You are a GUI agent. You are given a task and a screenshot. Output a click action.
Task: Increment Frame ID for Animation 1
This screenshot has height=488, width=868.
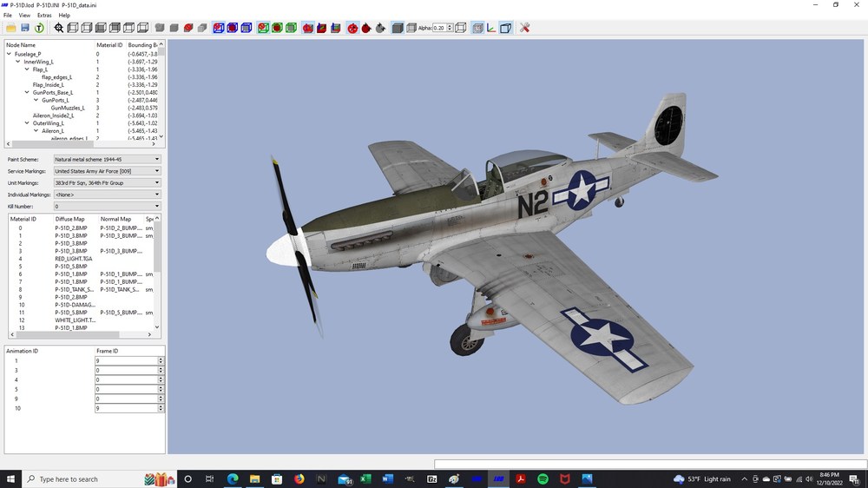pyautogui.click(x=161, y=359)
